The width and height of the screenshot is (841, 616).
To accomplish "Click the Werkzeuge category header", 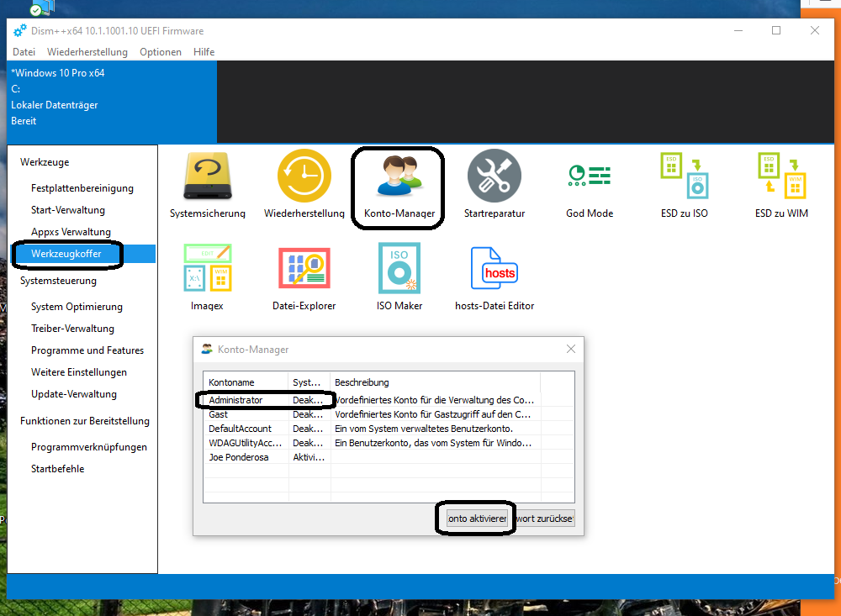I will click(45, 162).
